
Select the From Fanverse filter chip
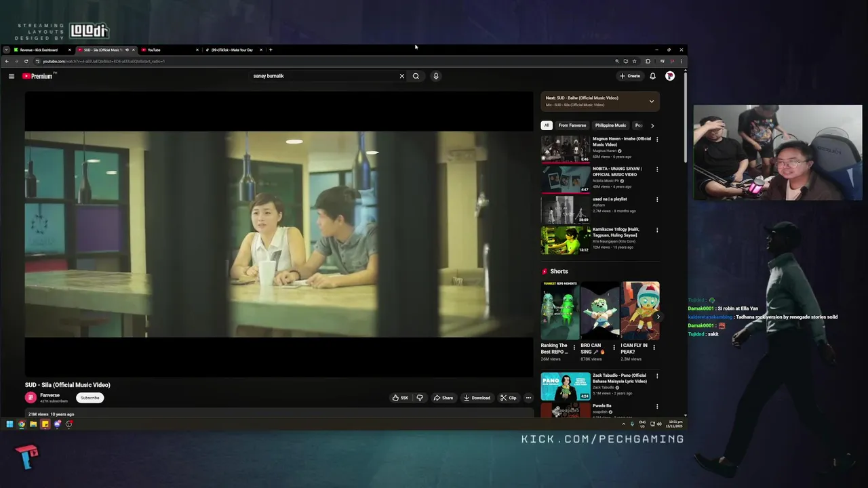(x=572, y=125)
